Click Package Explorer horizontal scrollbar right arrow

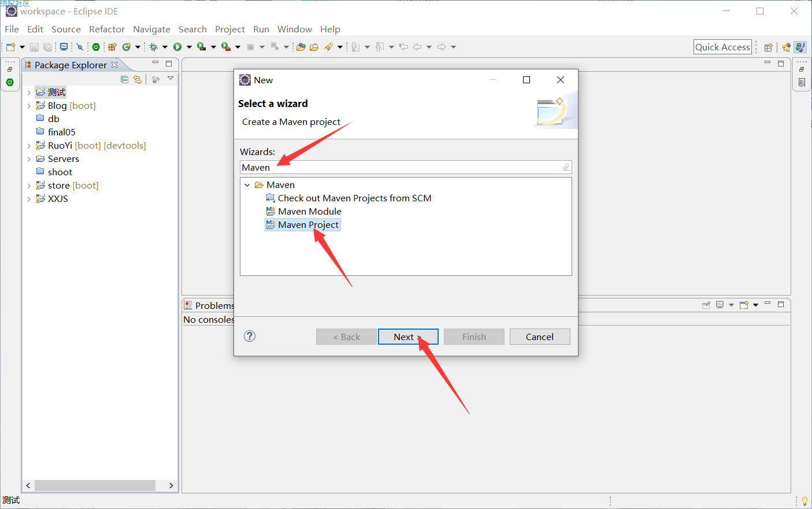(171, 485)
